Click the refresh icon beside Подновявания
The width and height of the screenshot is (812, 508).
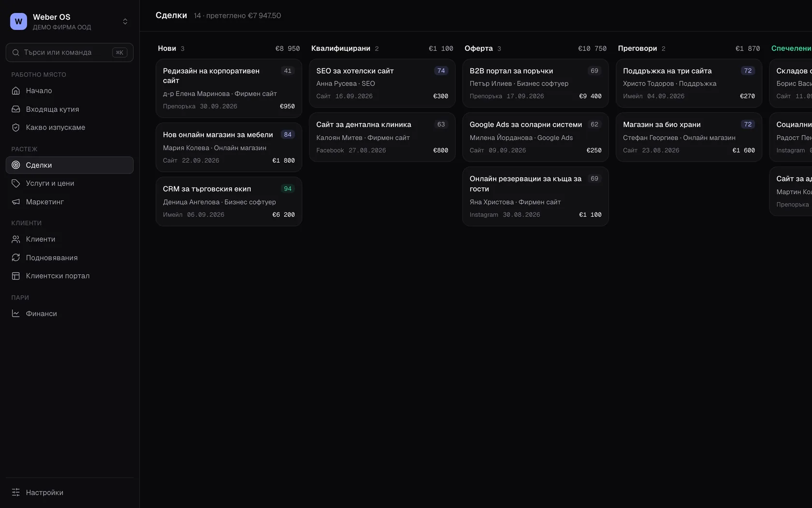click(16, 258)
